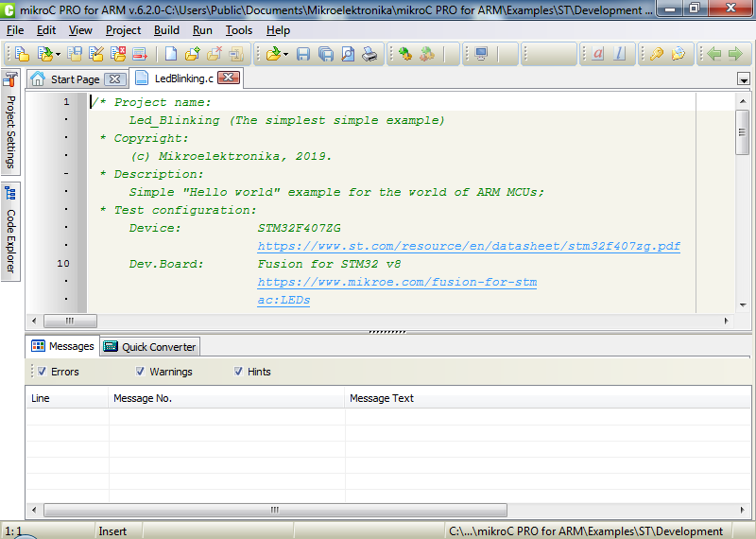Click the Messages panel scroll-right arrow
Screen dimensions: 756x539
click(x=742, y=510)
